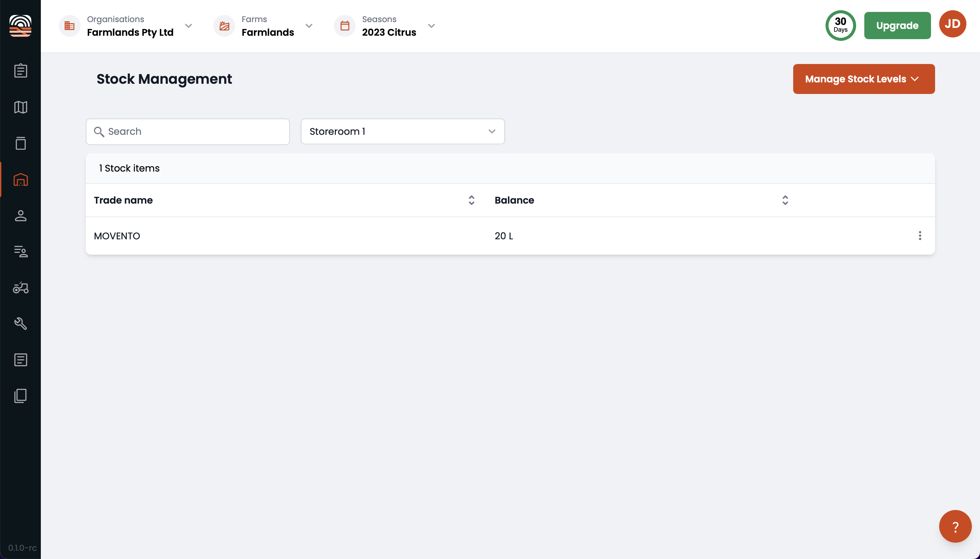
Task: Open the map view sidebar icon
Action: coord(20,107)
